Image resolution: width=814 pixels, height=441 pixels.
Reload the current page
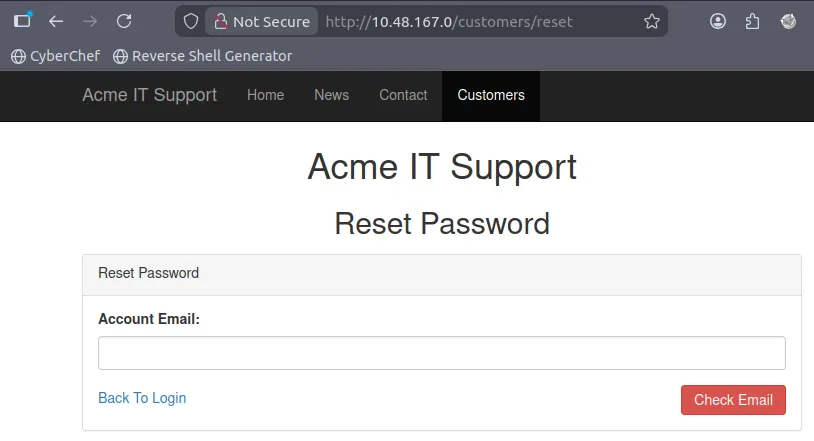124,21
